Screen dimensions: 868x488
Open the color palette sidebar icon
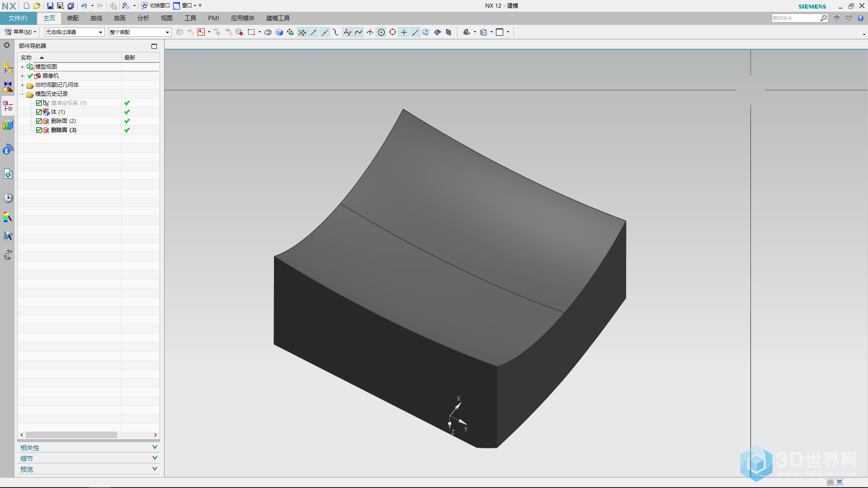point(8,217)
